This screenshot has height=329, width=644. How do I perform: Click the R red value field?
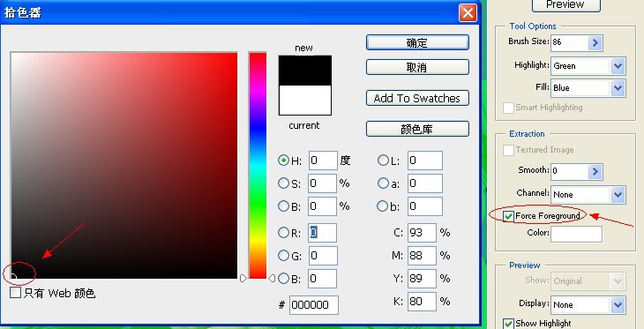click(x=322, y=233)
